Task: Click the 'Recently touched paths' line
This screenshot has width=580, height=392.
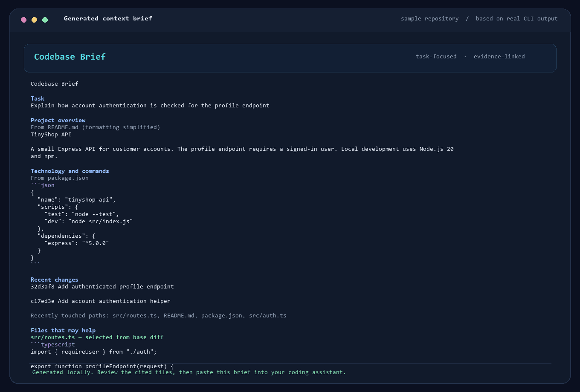Action: pos(159,316)
